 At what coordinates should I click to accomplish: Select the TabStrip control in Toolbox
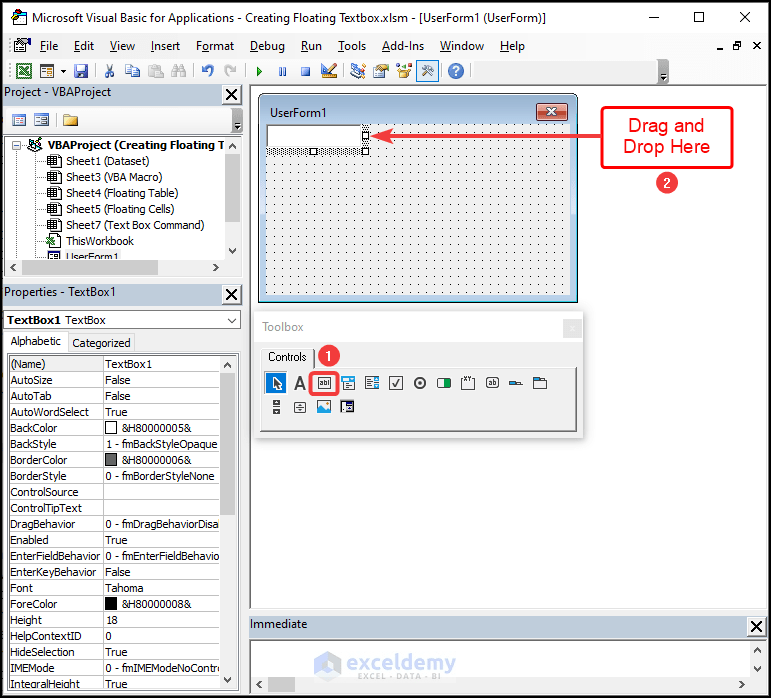(x=516, y=383)
